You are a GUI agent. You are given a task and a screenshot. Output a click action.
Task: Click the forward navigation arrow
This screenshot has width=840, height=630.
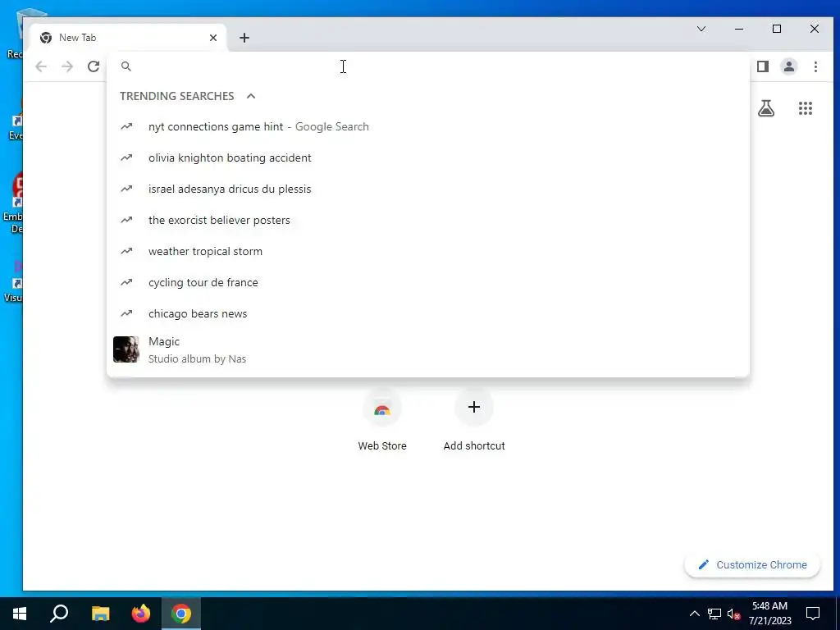pyautogui.click(x=67, y=66)
